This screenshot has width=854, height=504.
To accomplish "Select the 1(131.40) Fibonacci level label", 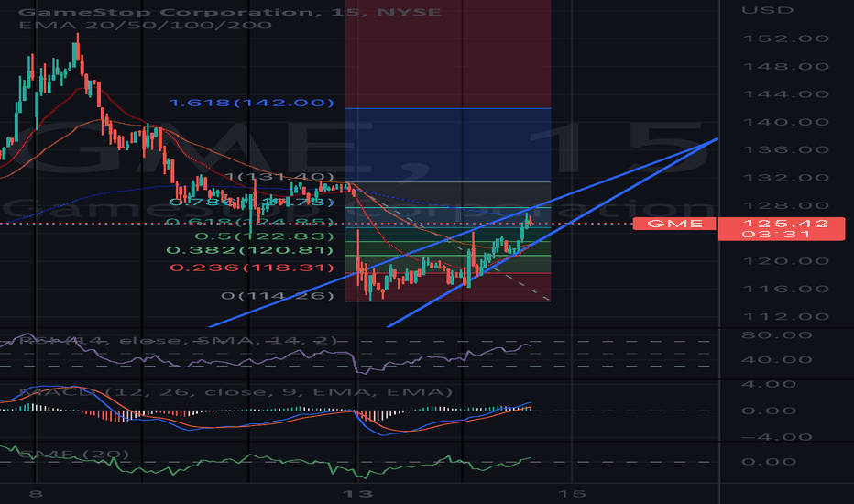I will coord(279,177).
